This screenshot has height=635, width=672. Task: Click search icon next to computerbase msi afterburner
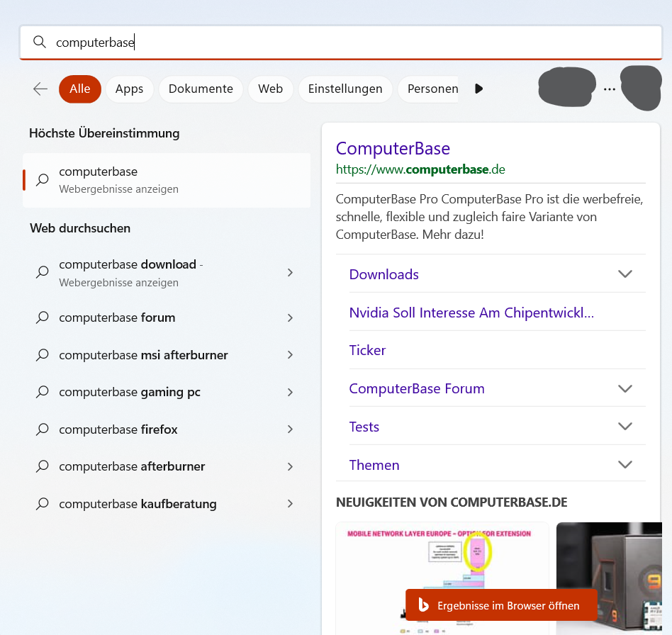[x=42, y=355]
